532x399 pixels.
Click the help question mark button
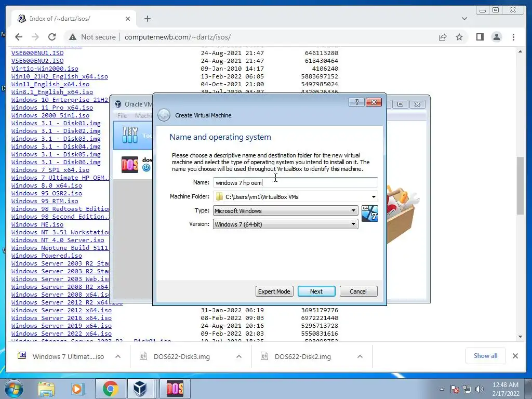click(356, 102)
